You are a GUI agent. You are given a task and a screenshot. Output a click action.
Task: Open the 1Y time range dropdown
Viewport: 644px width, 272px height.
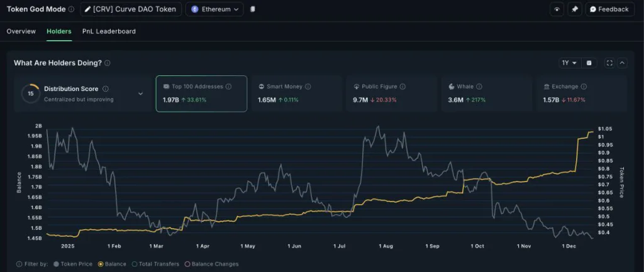tap(569, 63)
